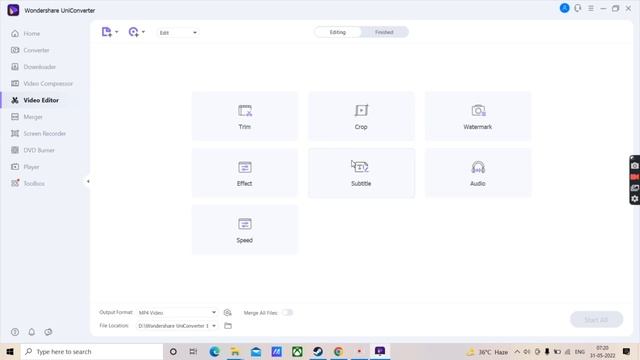Open the feedback icon in sidebar footer
This screenshot has width=640, height=360.
[48, 332]
